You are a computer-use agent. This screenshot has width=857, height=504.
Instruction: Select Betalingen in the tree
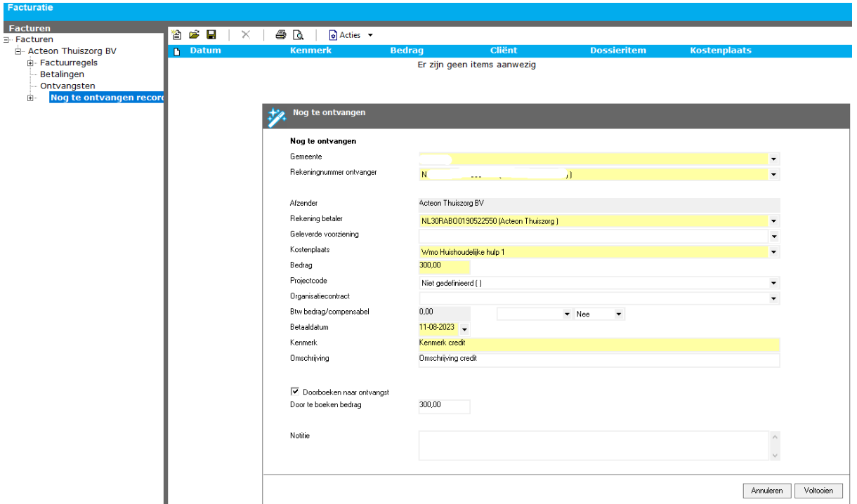(62, 74)
